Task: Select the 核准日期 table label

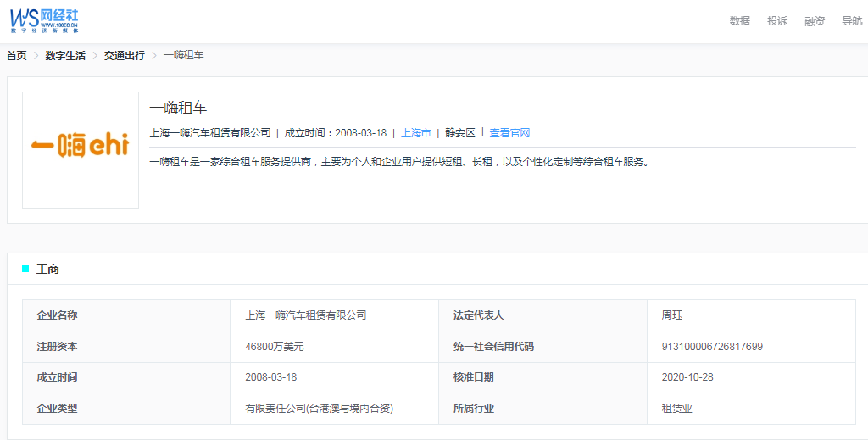Action: click(473, 377)
